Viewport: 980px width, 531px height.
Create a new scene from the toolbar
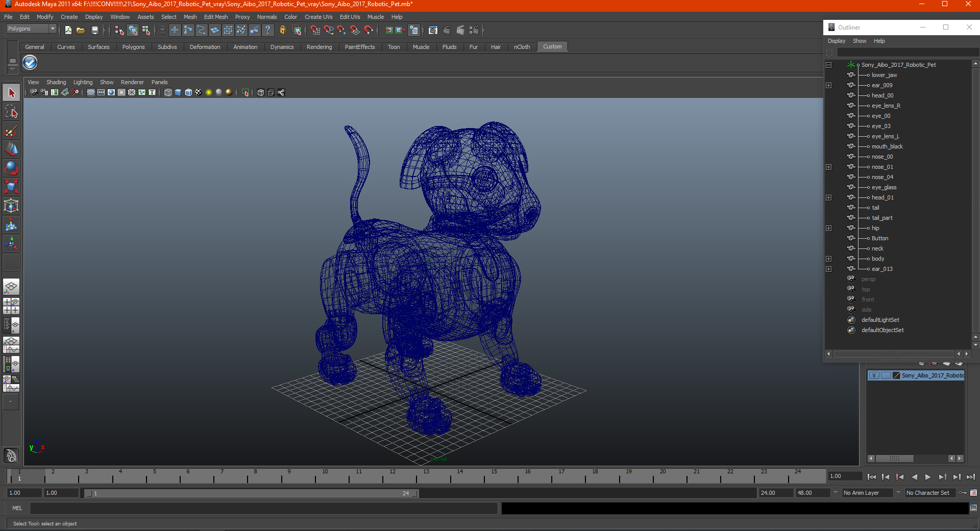[68, 31]
